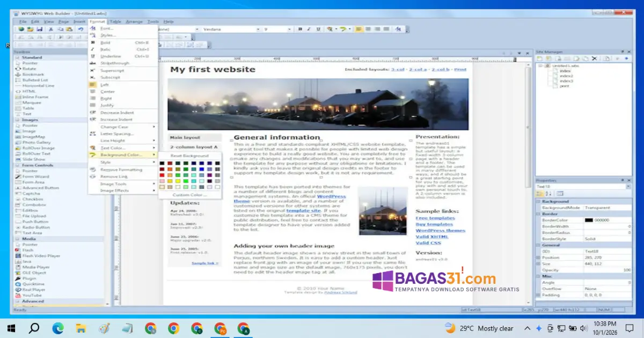Image resolution: width=644 pixels, height=338 pixels.
Task: Click the Valid XHTML link on the page
Action: point(431,237)
